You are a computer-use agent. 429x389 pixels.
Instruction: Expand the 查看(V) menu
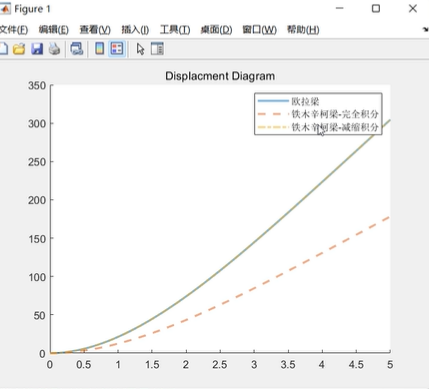pos(95,30)
